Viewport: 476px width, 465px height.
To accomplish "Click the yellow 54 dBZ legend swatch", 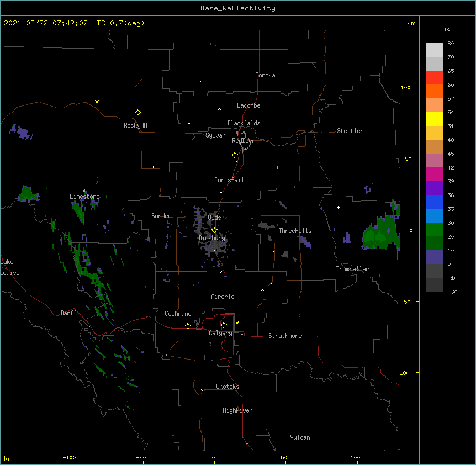I will (434, 119).
